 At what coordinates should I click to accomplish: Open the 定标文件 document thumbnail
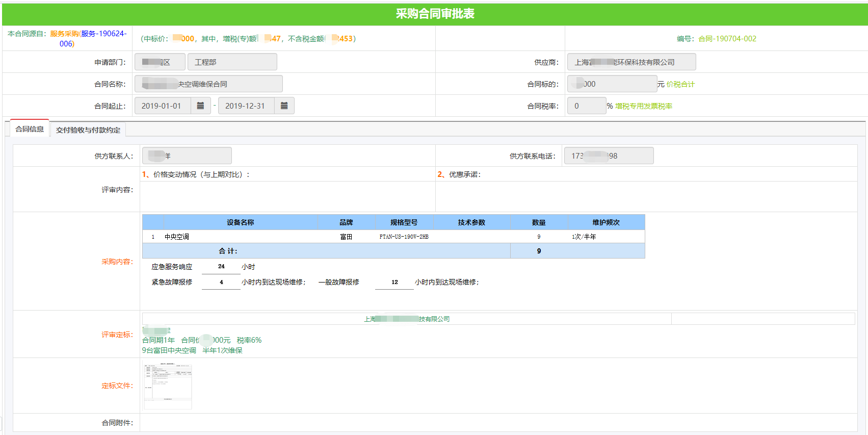pos(168,386)
